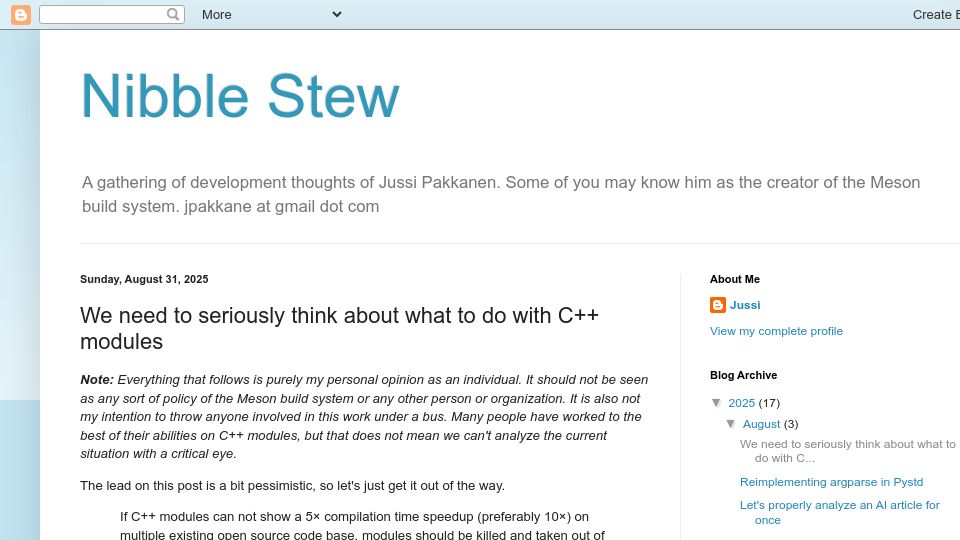Open post titled We need to seriously think
The height and width of the screenshot is (540, 960).
pos(339,328)
